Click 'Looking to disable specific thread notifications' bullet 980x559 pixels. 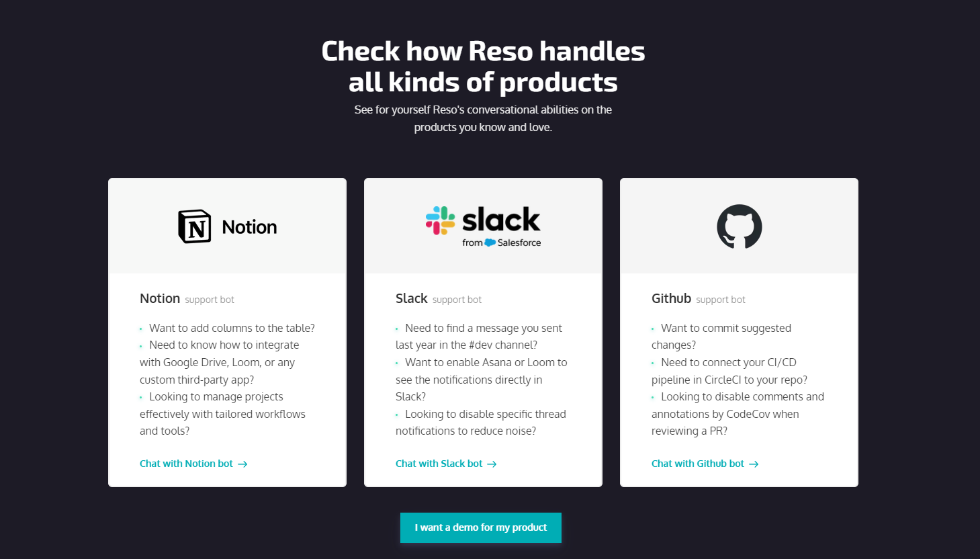485,414
